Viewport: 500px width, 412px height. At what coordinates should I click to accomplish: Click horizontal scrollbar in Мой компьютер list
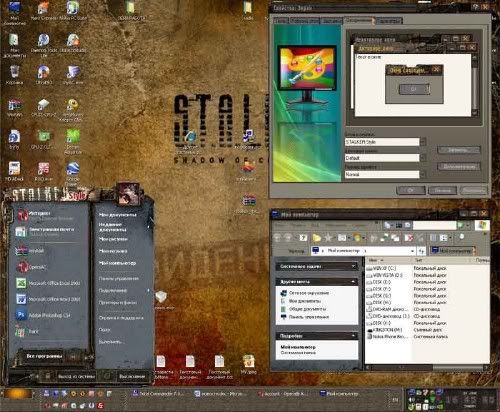coord(427,367)
